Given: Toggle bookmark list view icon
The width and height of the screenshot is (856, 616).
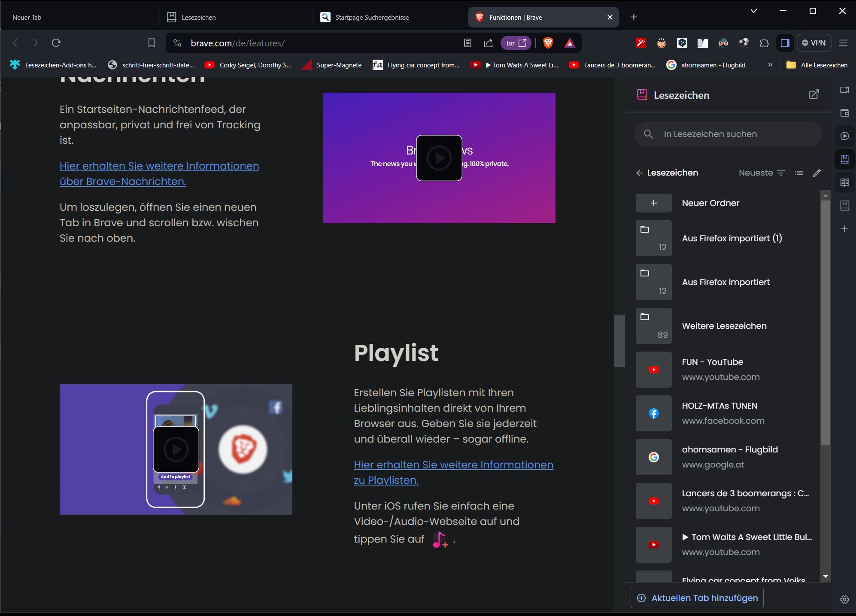Looking at the screenshot, I should tap(799, 173).
